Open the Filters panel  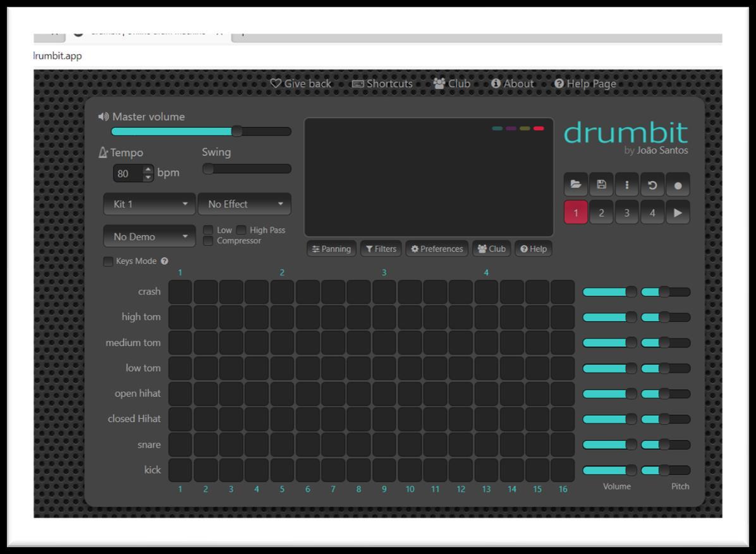point(381,249)
